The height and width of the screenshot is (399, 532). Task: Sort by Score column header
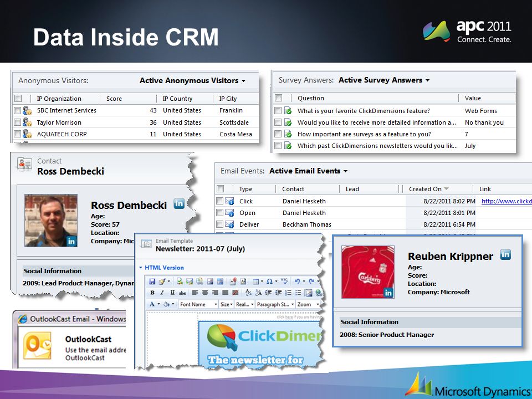(114, 99)
